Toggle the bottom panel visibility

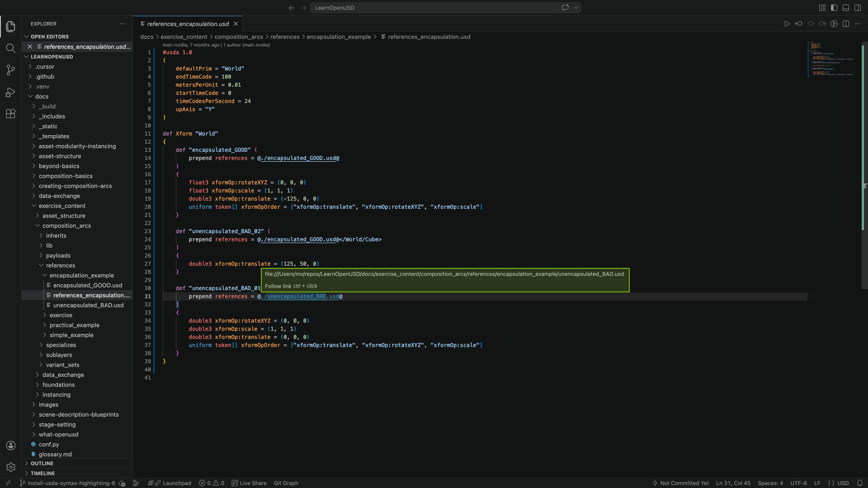(846, 8)
